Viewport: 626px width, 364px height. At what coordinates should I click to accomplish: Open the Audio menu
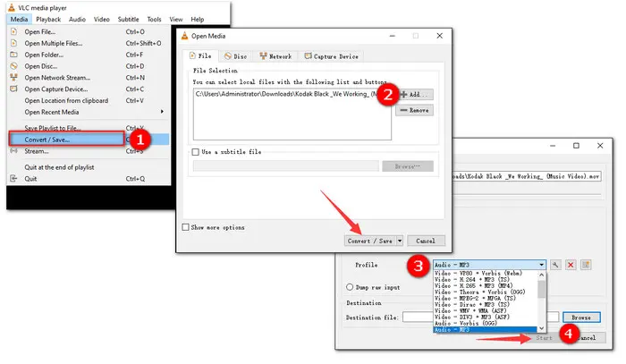tap(77, 19)
